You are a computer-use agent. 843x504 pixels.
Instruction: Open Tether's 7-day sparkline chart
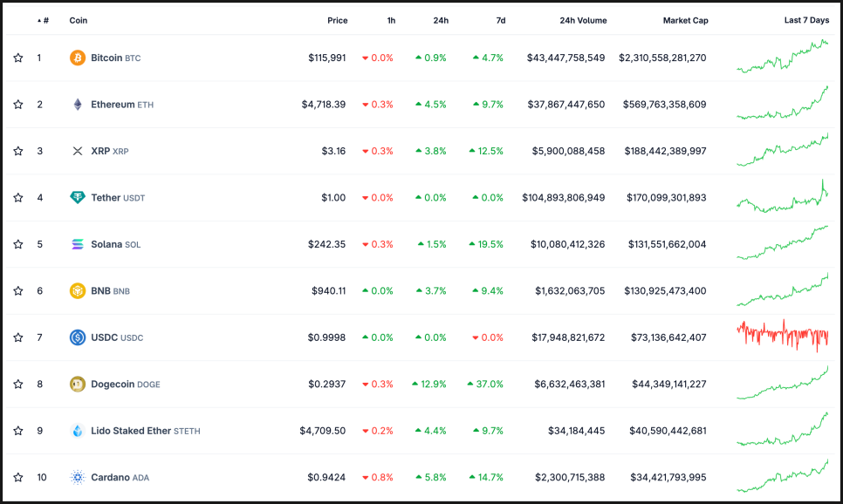pyautogui.click(x=782, y=195)
